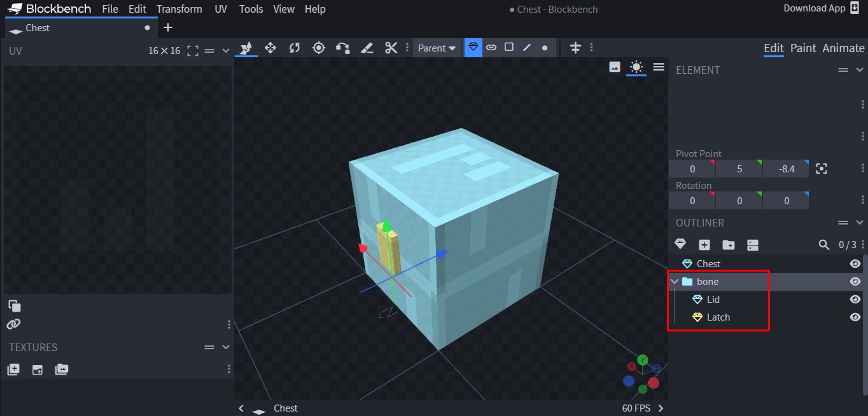Open the Transform menu
This screenshot has height=416, width=868.
pyautogui.click(x=179, y=9)
